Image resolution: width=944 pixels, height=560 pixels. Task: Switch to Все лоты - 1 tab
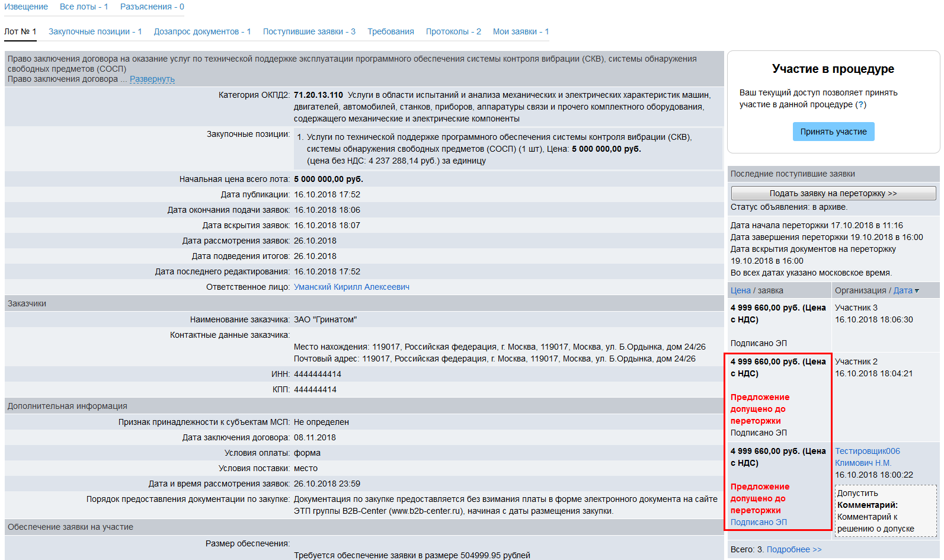tap(84, 7)
